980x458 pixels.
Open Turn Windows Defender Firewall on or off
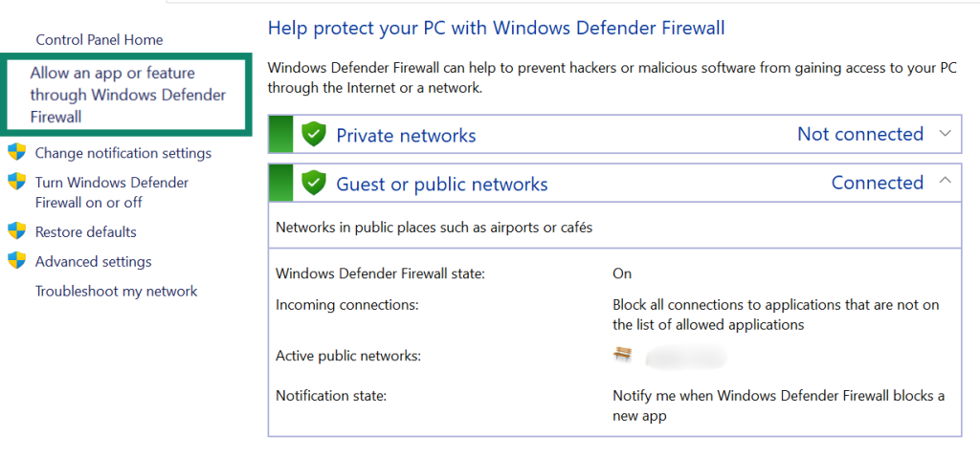tap(112, 192)
